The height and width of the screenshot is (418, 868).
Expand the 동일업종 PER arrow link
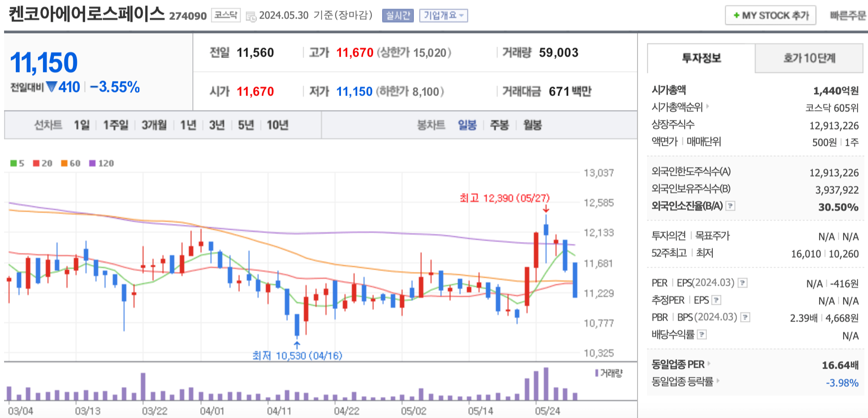click(x=710, y=363)
